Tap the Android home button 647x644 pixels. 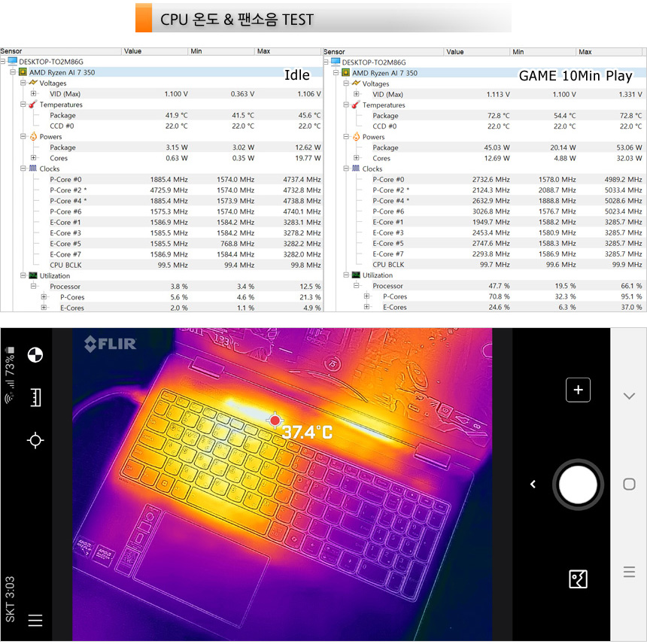[629, 484]
